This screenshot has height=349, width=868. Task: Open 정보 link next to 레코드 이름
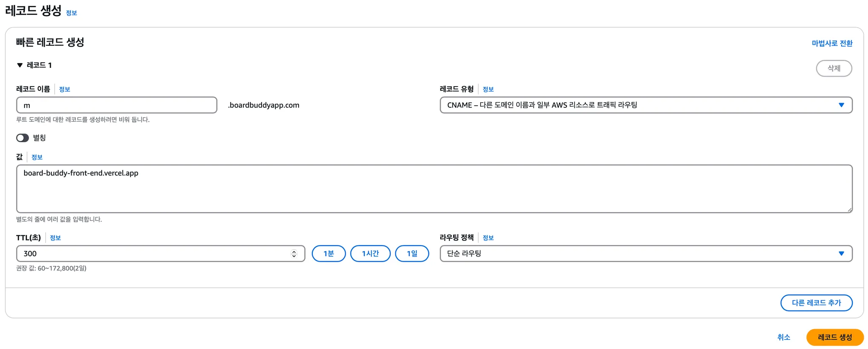(64, 89)
